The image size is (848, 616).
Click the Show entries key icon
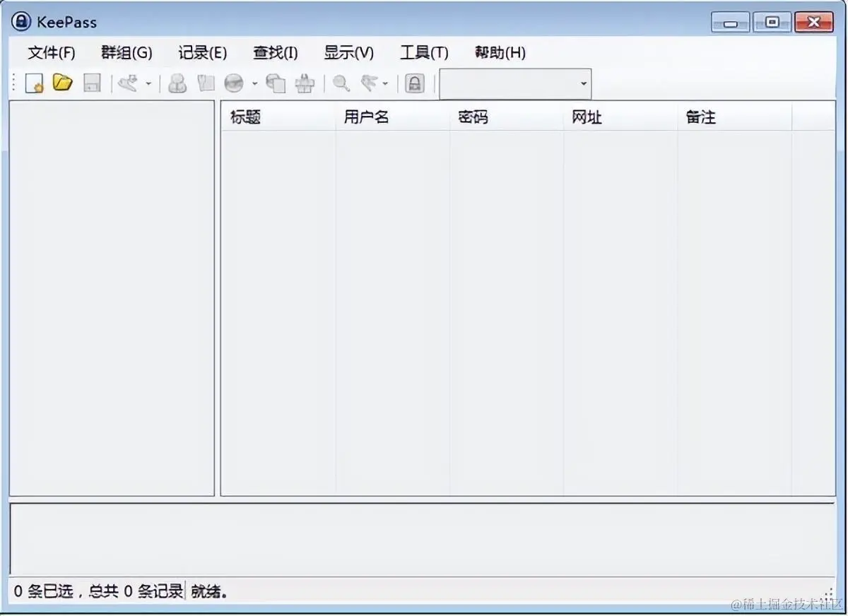point(370,83)
